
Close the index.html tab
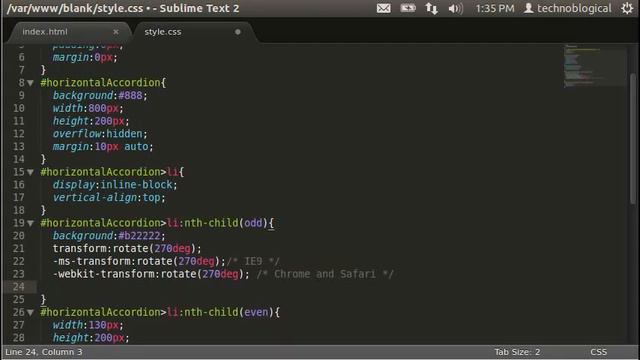116,32
